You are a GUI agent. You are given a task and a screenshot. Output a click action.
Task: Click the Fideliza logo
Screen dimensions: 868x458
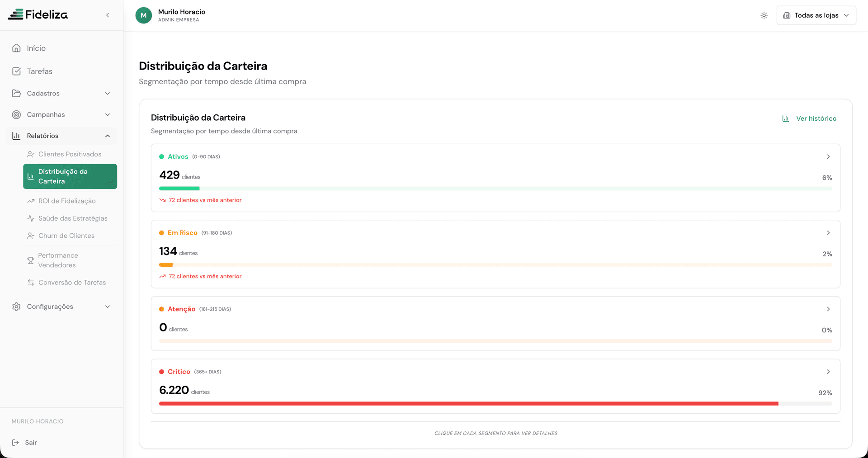(38, 15)
